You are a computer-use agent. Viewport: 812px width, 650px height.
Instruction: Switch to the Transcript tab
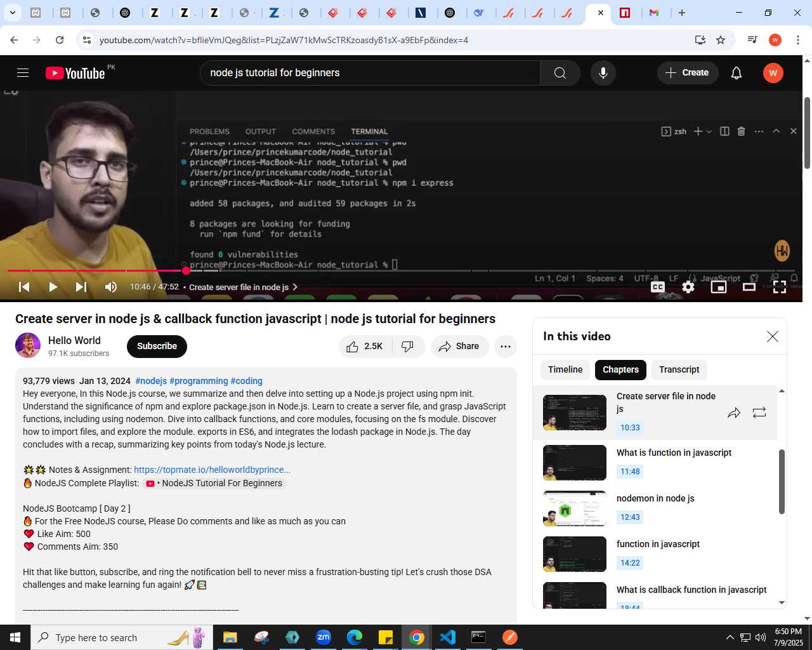tap(679, 369)
